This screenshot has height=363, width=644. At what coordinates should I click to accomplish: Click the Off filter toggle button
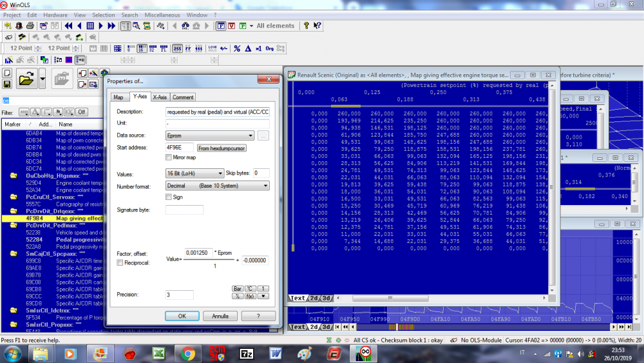(81, 112)
